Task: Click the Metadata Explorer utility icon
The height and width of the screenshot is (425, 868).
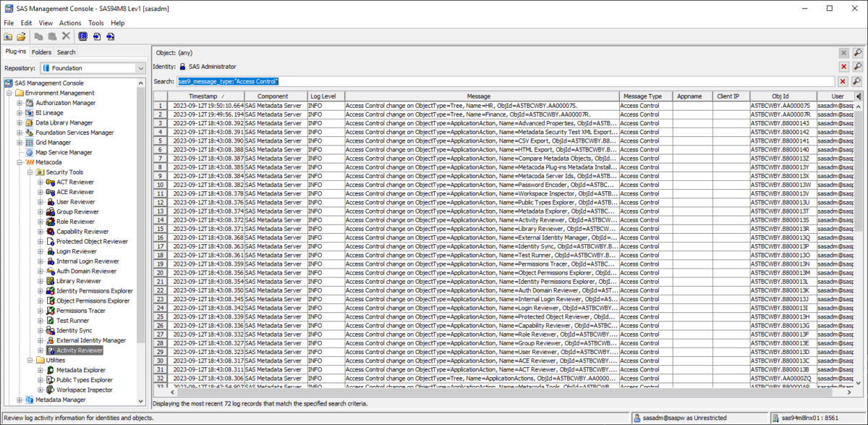Action: click(x=50, y=370)
